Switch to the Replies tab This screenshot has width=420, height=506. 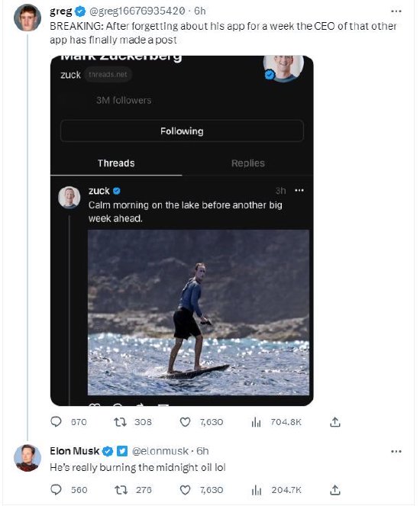tap(248, 163)
